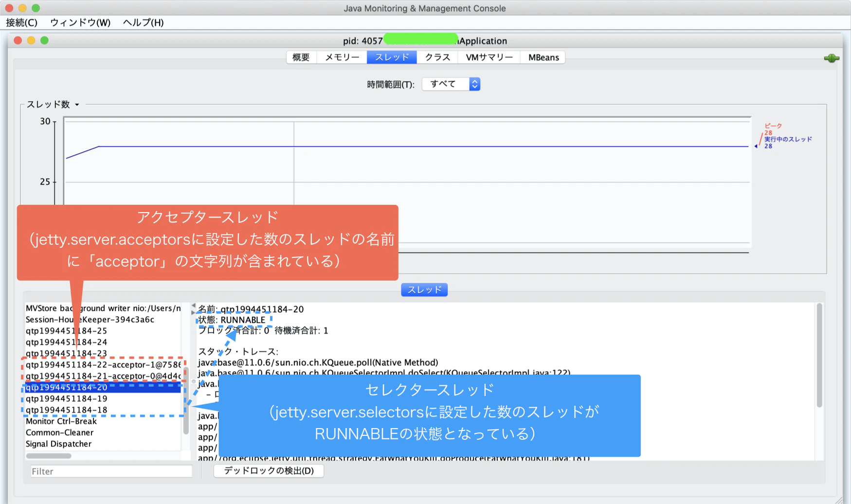Expand the スレッド数 chart dropdown arrow
Image resolution: width=851 pixels, height=504 pixels.
(x=77, y=105)
